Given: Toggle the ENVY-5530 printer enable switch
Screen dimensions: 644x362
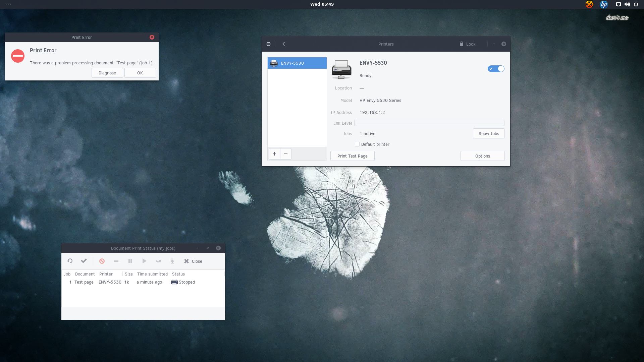Looking at the screenshot, I should pos(496,69).
